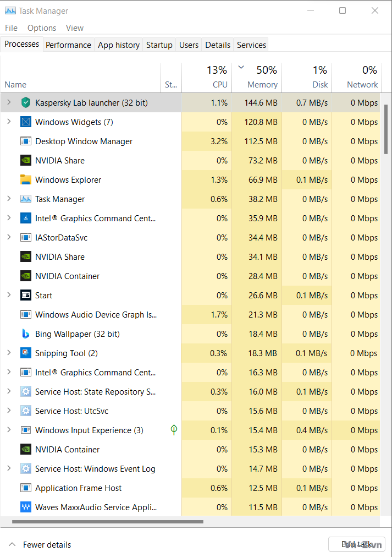
Task: Expand Service Host: Windows Event Log
Action: (x=9, y=468)
